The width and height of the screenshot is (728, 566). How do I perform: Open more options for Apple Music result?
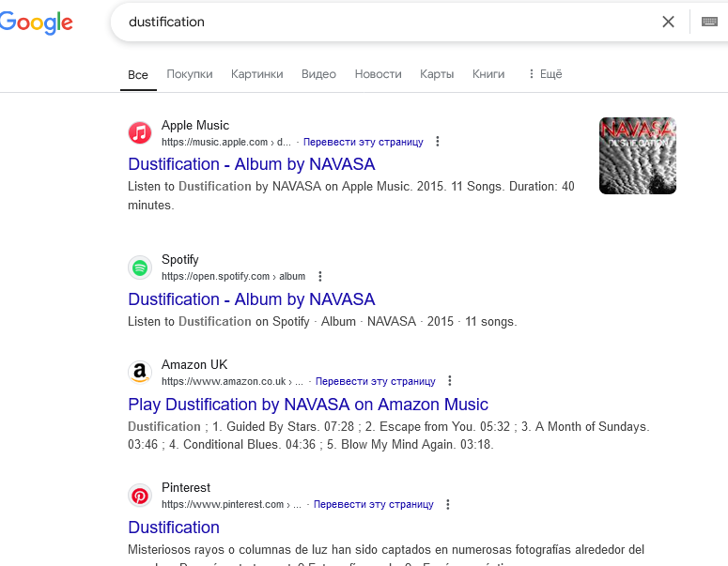coord(438,142)
